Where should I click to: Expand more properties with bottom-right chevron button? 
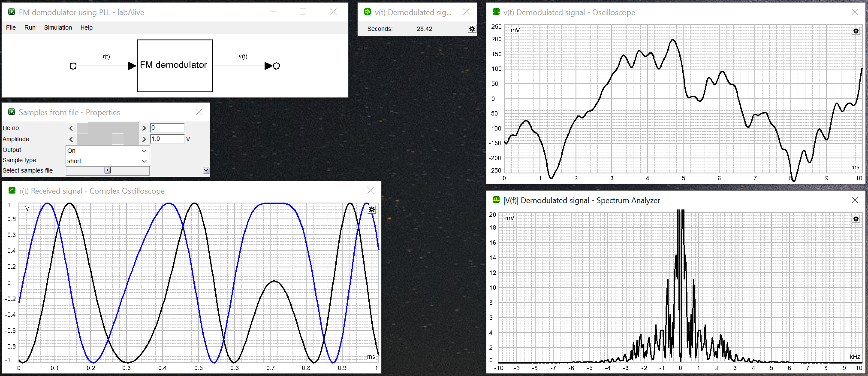tap(206, 170)
